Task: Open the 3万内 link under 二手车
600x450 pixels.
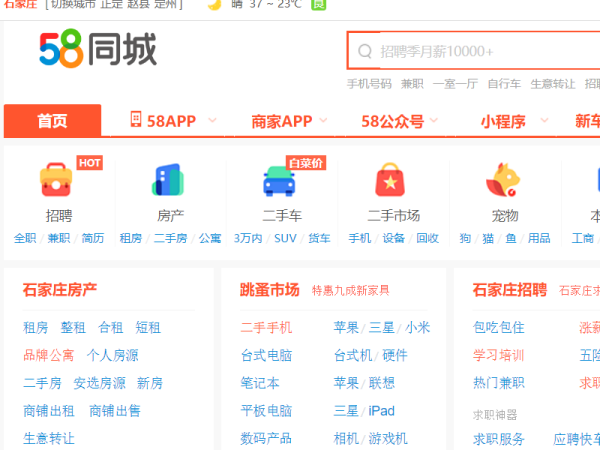Action: tap(248, 238)
